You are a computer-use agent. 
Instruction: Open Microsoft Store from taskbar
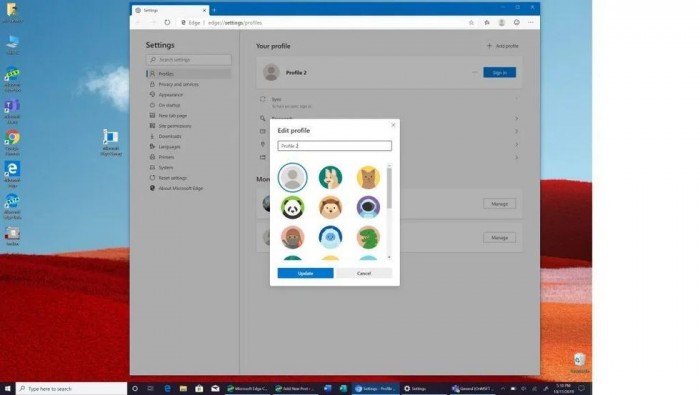click(199, 389)
